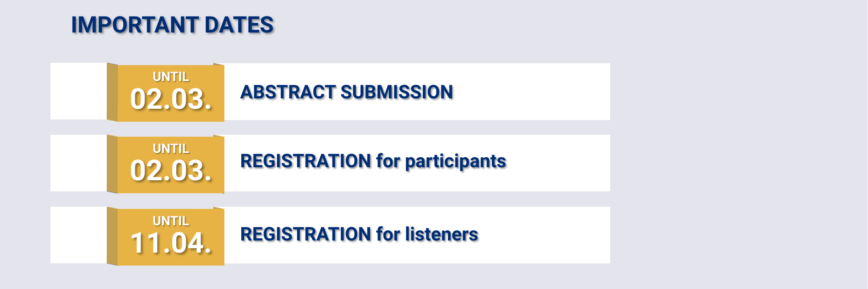
Task: Click white area left of participants date badge
Action: pos(78,163)
